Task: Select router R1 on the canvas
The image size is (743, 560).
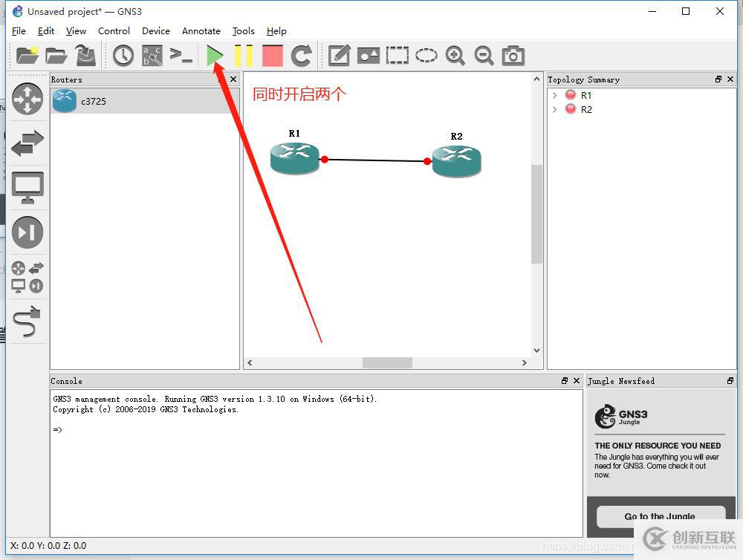Action: pos(295,158)
